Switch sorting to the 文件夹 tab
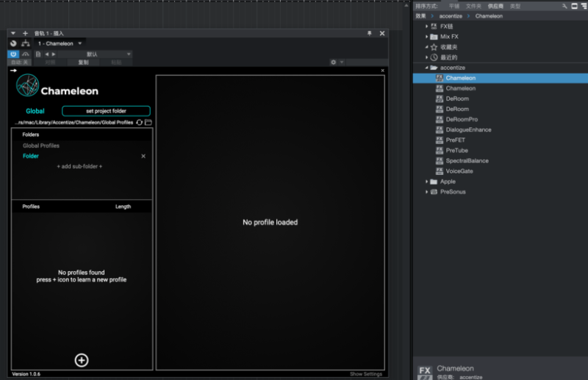The width and height of the screenshot is (588, 380). click(475, 6)
